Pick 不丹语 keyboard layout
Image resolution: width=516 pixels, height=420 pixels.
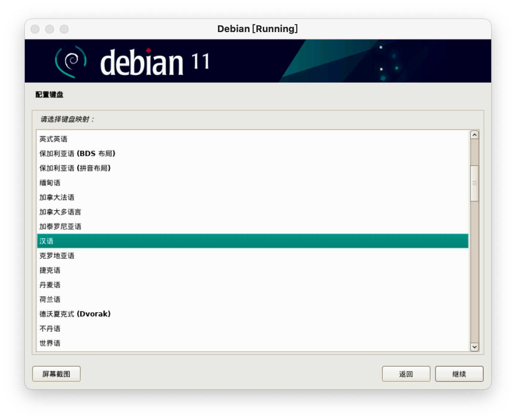[253, 328]
